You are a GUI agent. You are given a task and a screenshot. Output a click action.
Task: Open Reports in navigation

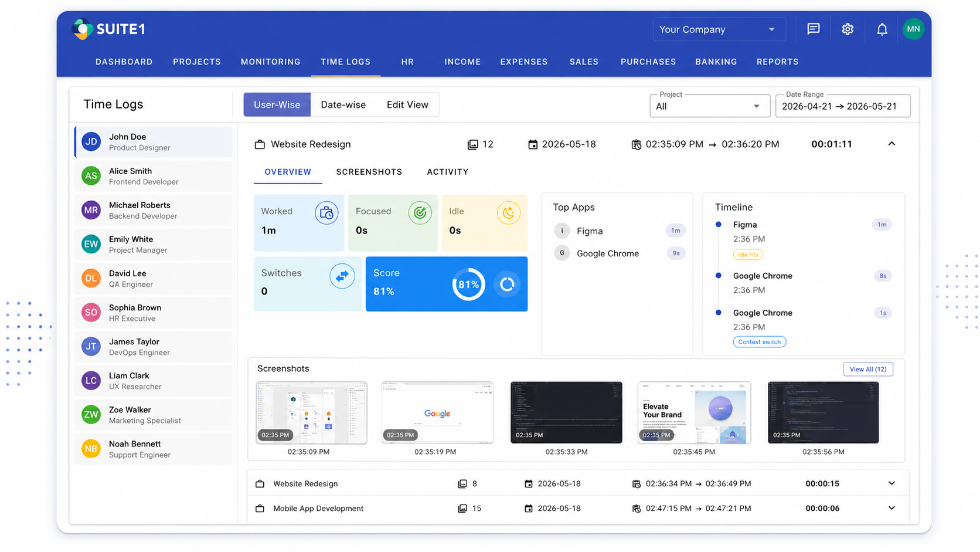[777, 62]
